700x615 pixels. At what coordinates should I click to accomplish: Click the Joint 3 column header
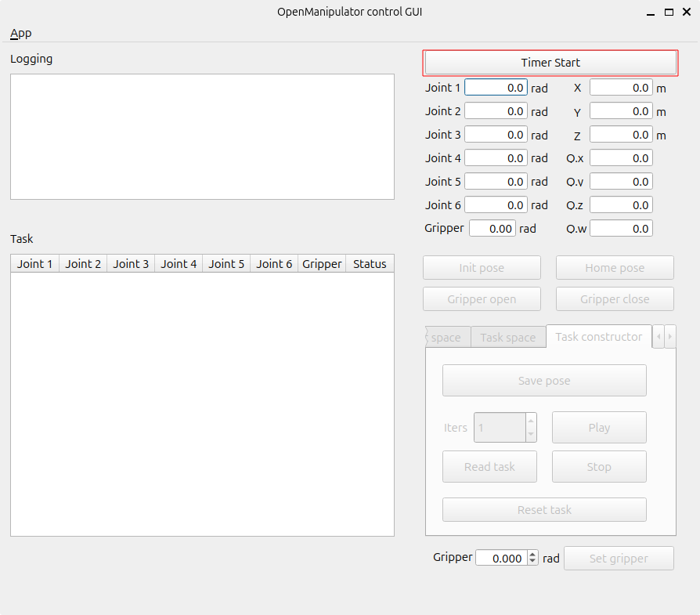coord(131,264)
